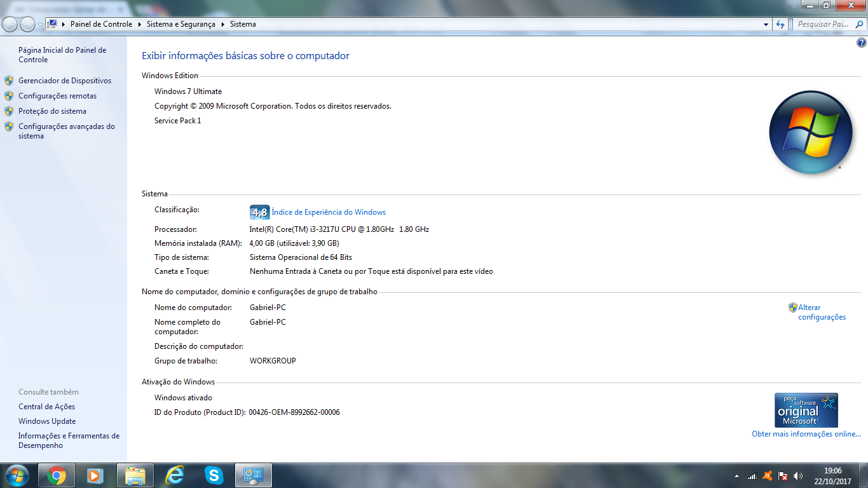Open Informações e Ferramentas de Desempenho

coord(69,440)
